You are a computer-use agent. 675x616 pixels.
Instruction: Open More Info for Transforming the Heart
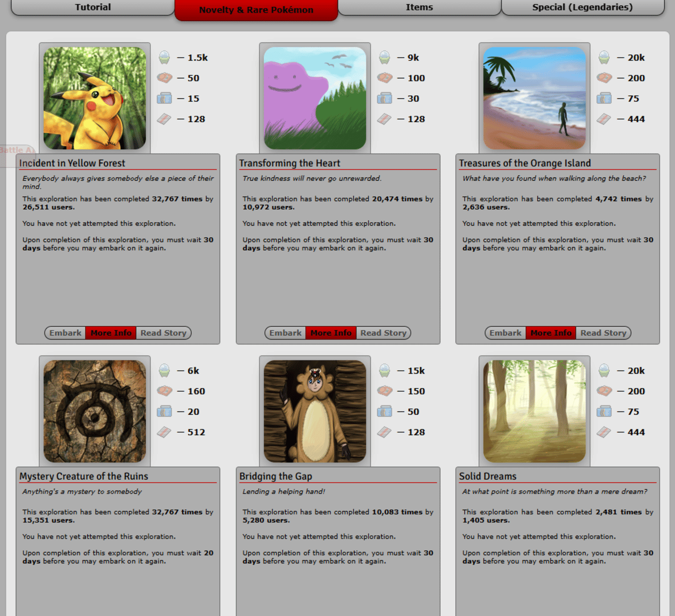pyautogui.click(x=331, y=333)
